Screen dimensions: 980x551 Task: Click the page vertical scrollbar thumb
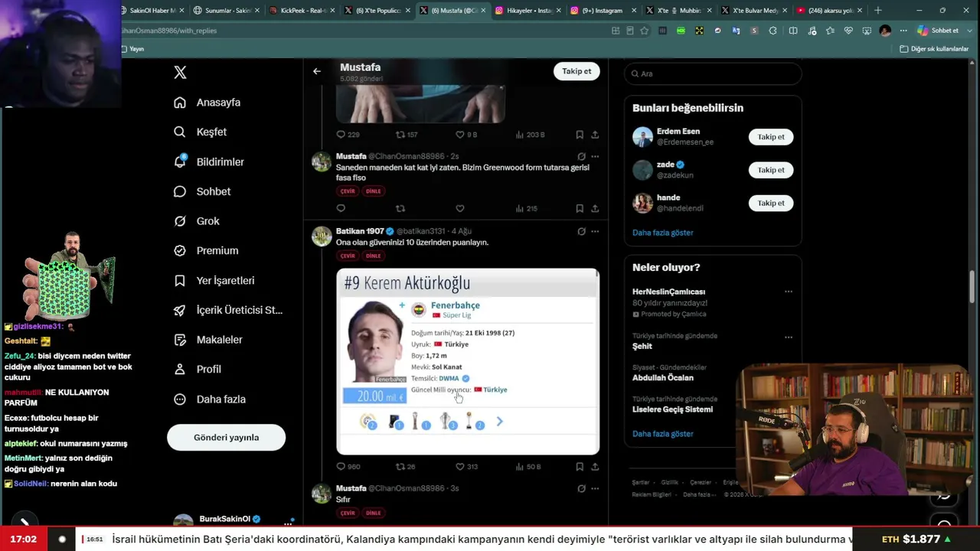click(x=974, y=286)
